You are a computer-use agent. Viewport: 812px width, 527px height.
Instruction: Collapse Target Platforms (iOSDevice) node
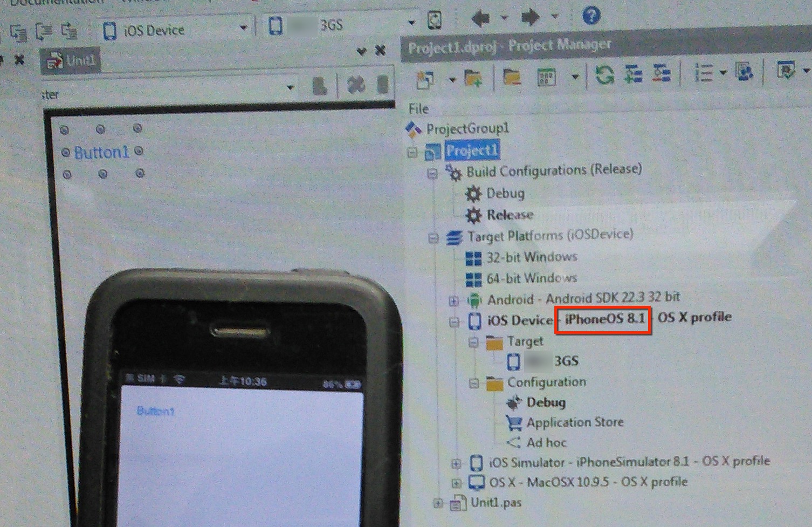(433, 238)
